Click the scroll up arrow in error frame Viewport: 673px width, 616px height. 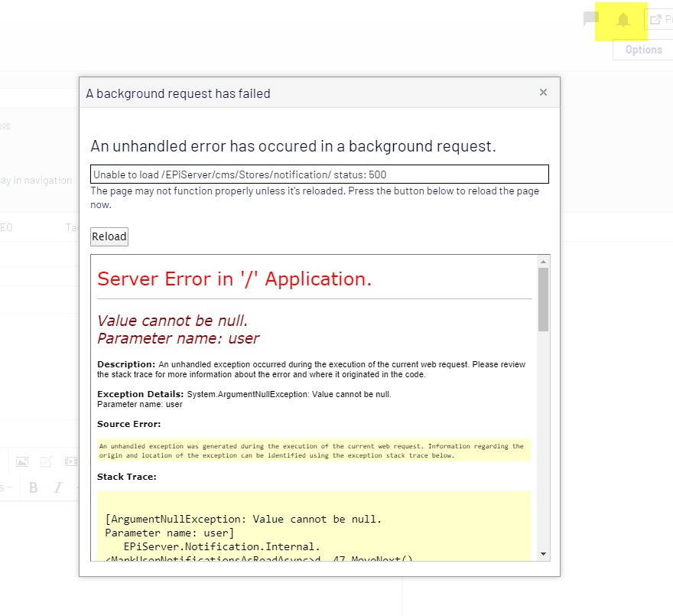coord(543,262)
